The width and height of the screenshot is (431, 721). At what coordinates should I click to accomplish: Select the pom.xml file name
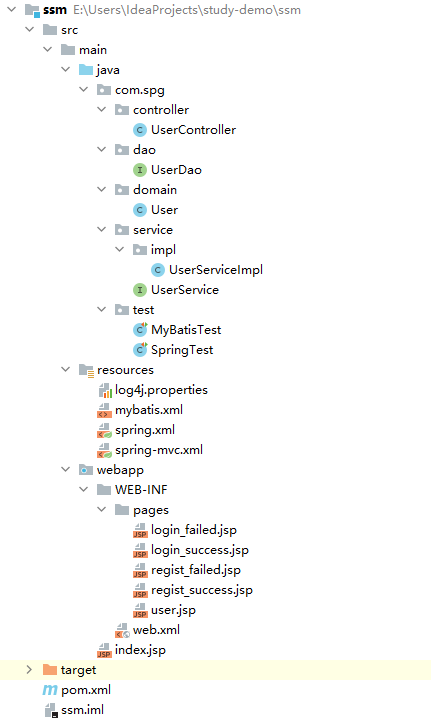(x=86, y=690)
